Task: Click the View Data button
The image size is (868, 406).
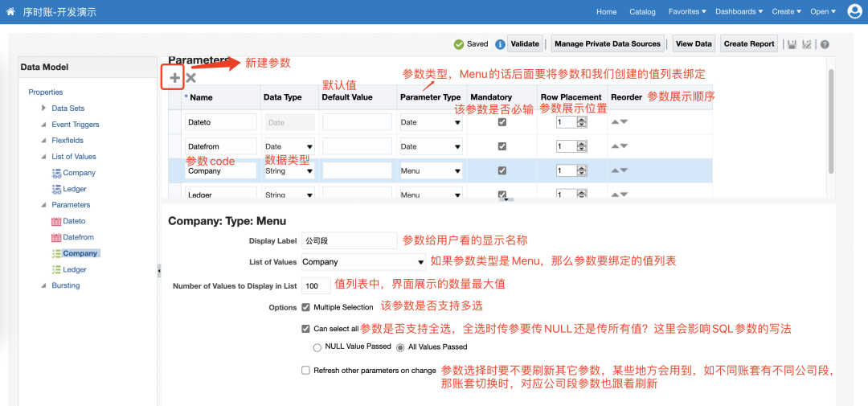Action: (x=694, y=43)
